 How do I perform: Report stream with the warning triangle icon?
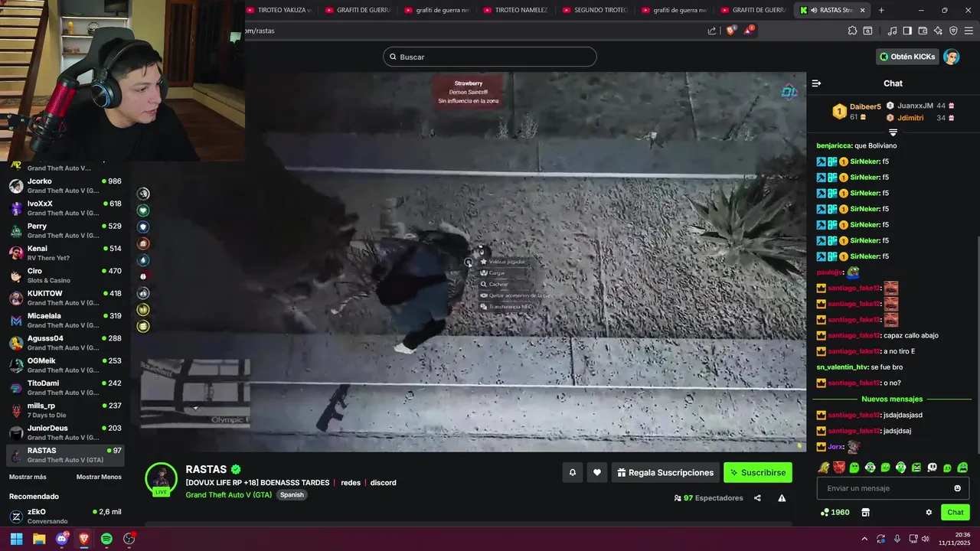[782, 498]
